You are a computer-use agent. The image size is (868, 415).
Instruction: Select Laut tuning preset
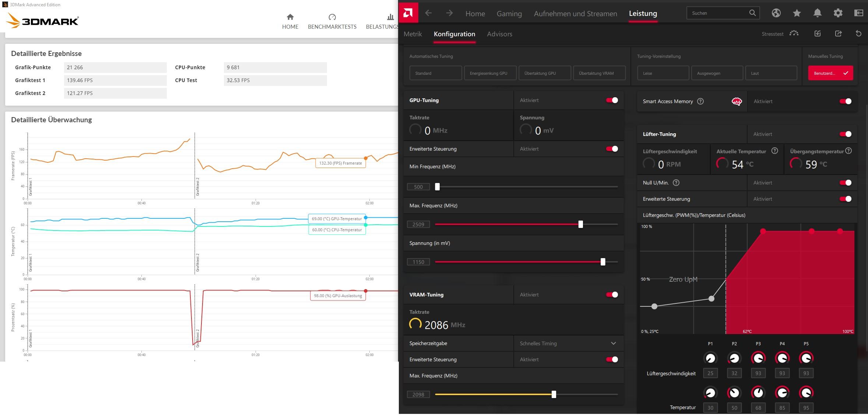(771, 73)
